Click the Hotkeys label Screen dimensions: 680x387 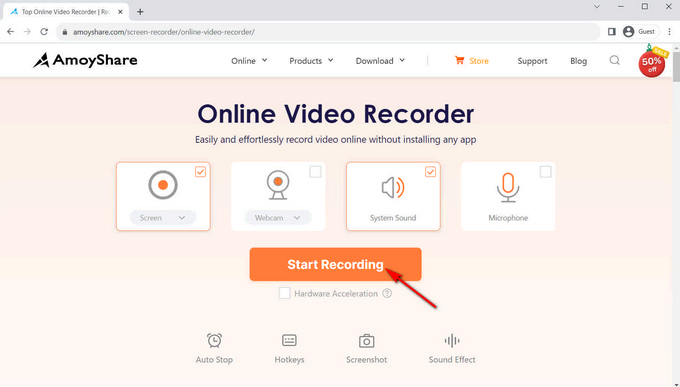pyautogui.click(x=289, y=359)
